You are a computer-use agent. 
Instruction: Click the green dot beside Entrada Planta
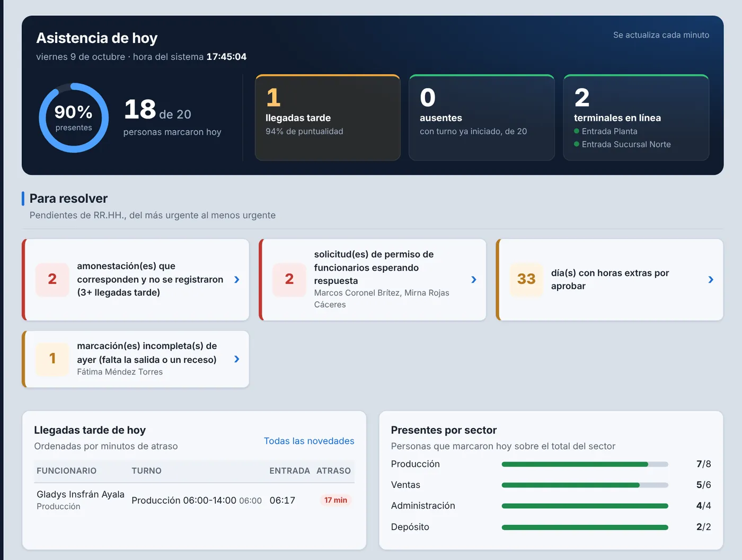click(x=577, y=131)
